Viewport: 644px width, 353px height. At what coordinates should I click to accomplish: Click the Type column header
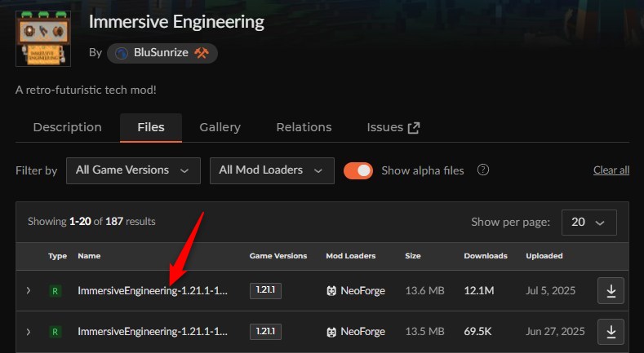coord(57,256)
